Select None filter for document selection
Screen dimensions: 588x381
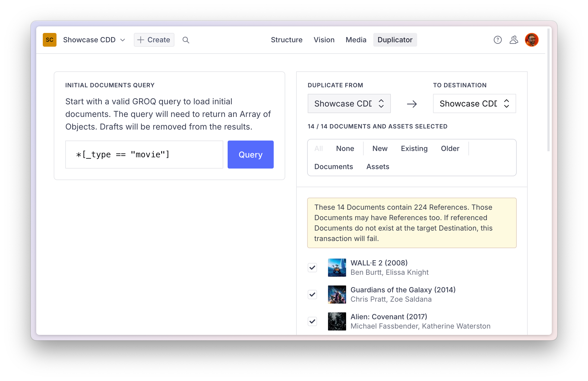(x=344, y=149)
